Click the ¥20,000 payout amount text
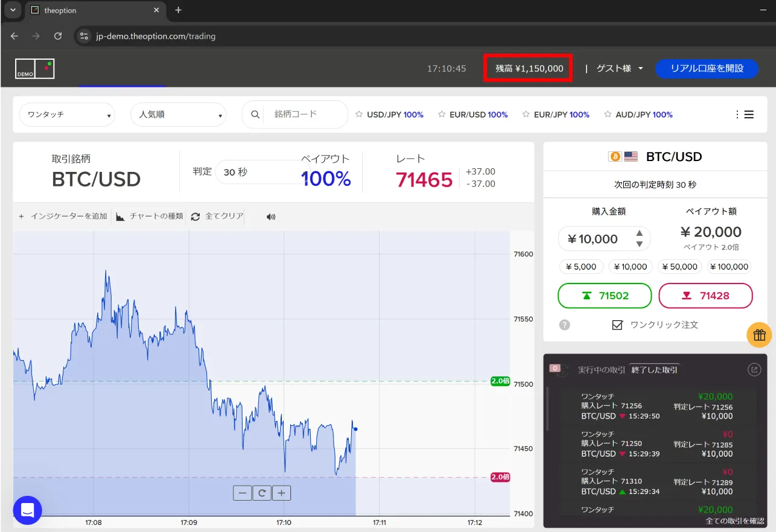The height and width of the screenshot is (532, 776). tap(711, 232)
